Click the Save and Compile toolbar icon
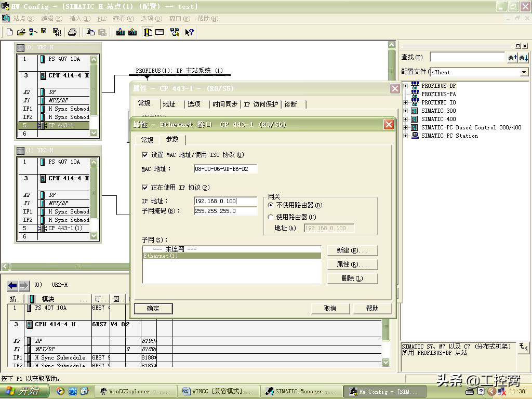 tap(57, 32)
